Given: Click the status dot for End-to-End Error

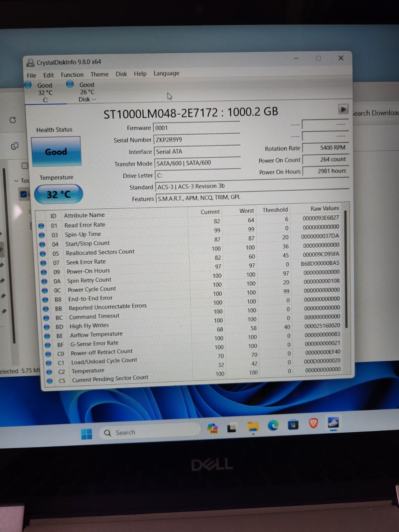Looking at the screenshot, I should pyautogui.click(x=46, y=299).
